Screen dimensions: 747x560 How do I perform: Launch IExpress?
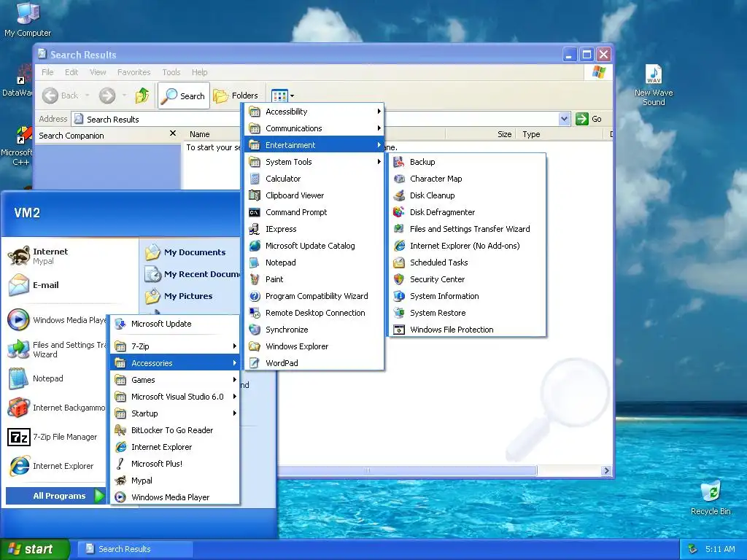click(314, 229)
